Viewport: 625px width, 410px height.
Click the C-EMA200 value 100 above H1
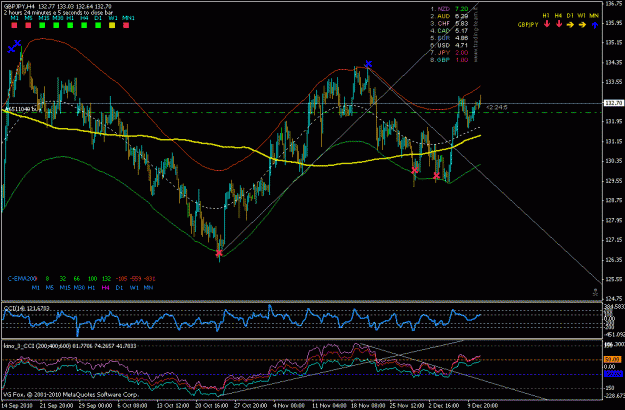coord(92,279)
